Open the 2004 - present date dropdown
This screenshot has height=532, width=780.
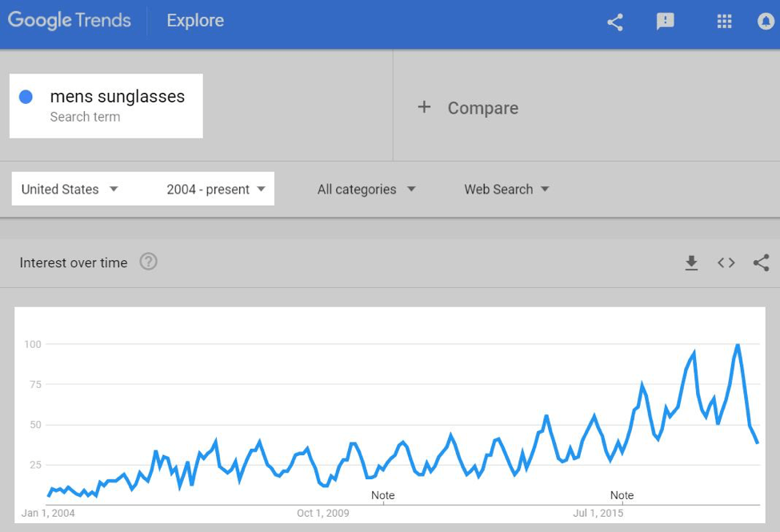tap(216, 189)
